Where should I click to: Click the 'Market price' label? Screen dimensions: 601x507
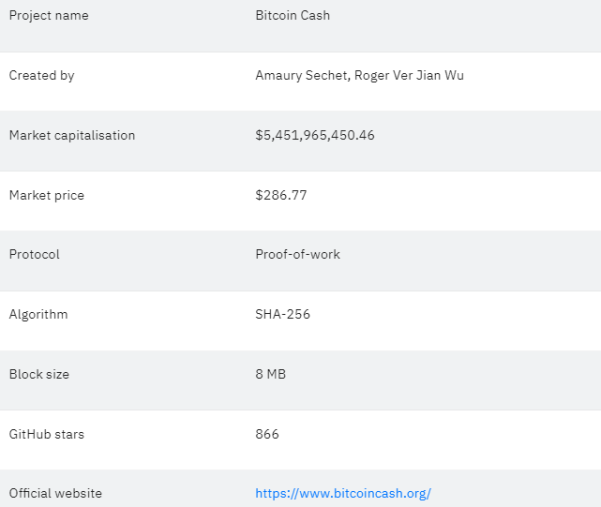click(x=47, y=195)
